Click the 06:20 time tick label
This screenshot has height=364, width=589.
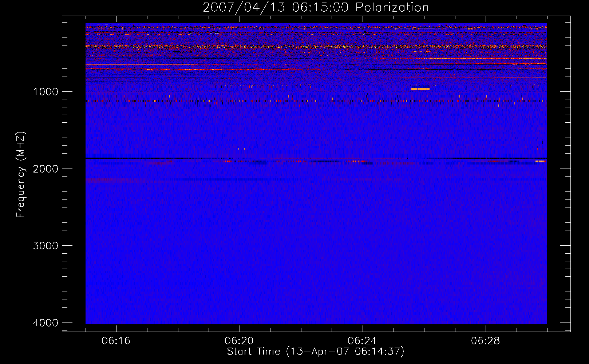[x=239, y=341]
